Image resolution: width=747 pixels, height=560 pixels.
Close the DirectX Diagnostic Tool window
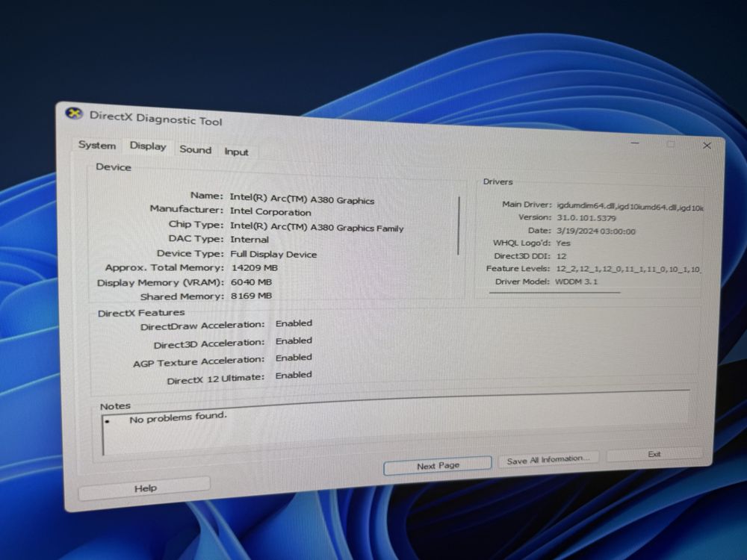[707, 146]
